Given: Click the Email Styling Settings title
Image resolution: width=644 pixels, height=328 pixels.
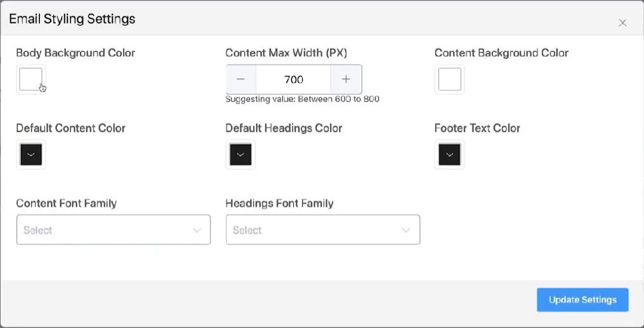Looking at the screenshot, I should [72, 18].
